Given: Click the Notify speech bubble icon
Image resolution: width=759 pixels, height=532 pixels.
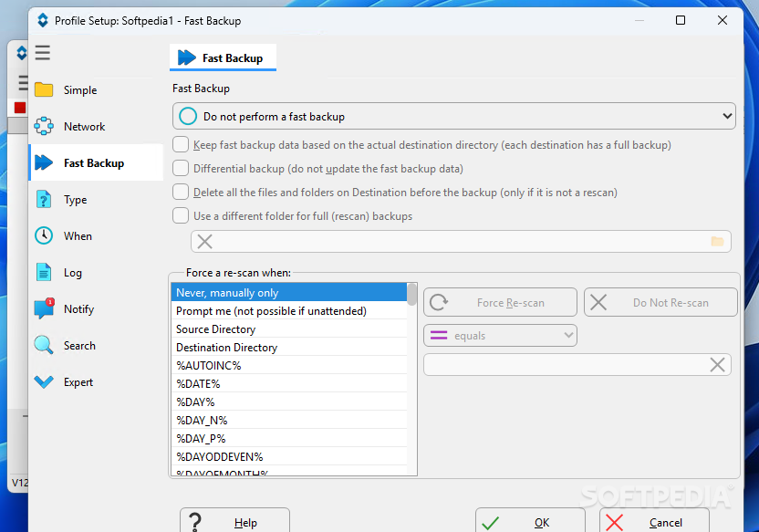Looking at the screenshot, I should (44, 308).
